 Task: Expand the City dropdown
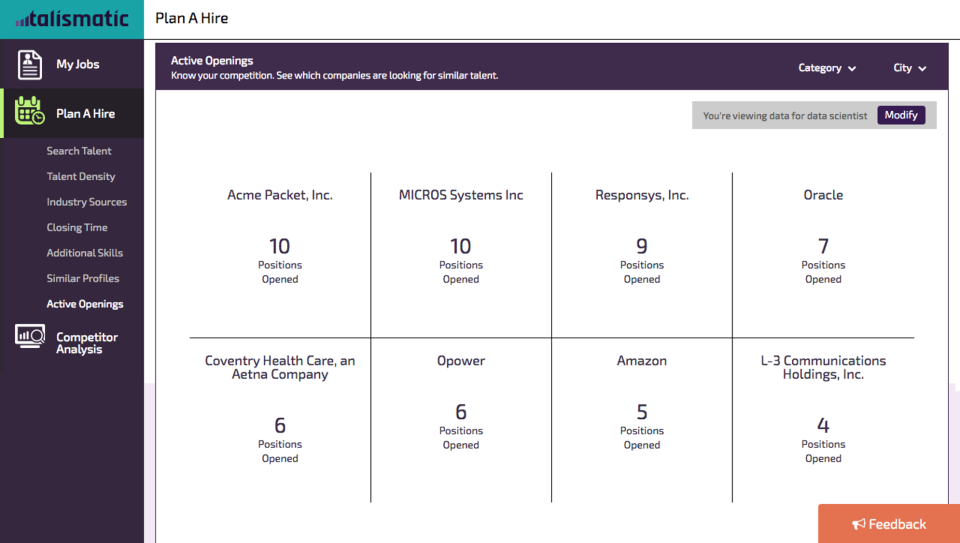point(909,68)
